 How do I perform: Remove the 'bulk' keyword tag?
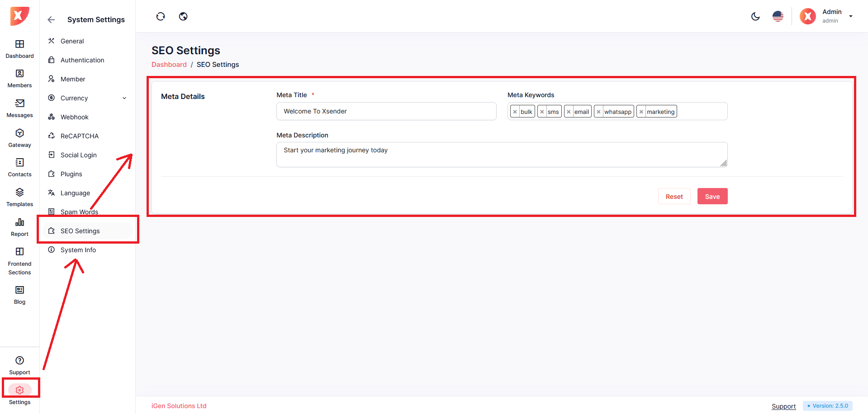(515, 112)
